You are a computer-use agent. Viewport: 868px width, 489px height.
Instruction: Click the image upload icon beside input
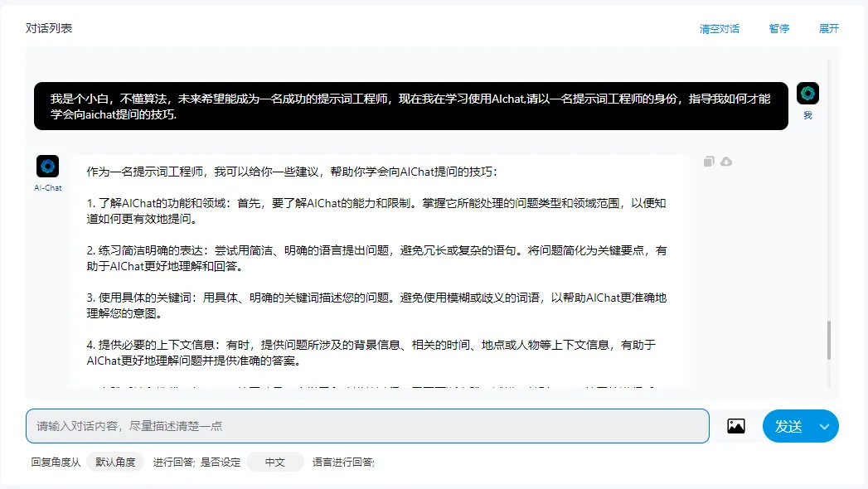[735, 426]
